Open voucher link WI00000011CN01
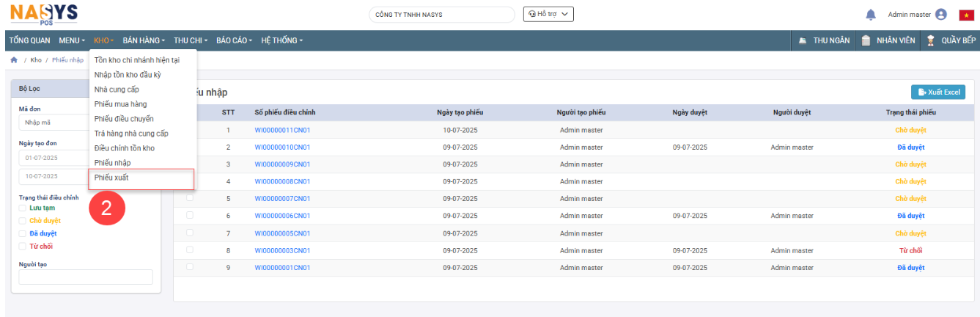The height and width of the screenshot is (317, 980). [x=282, y=131]
